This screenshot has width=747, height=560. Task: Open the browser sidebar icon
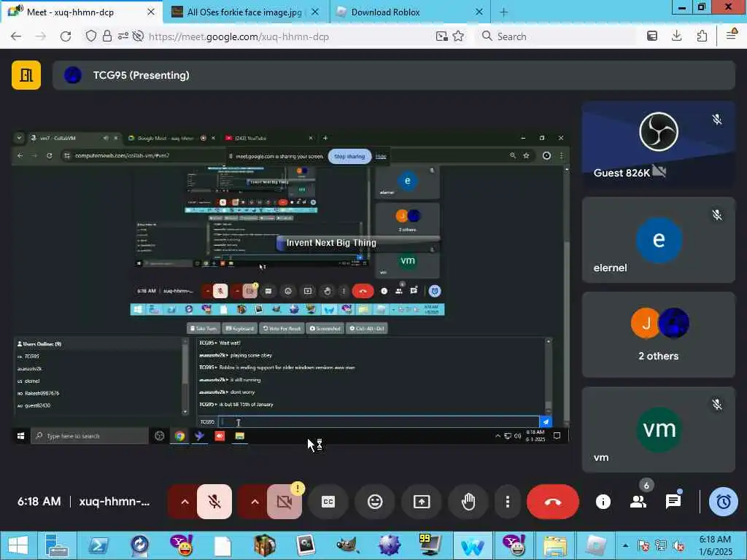[x=652, y=36]
